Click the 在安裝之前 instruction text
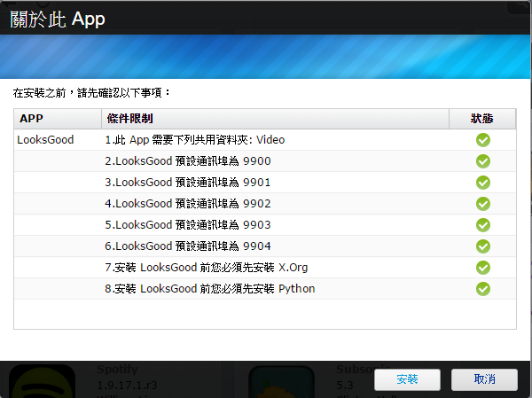 (91, 92)
